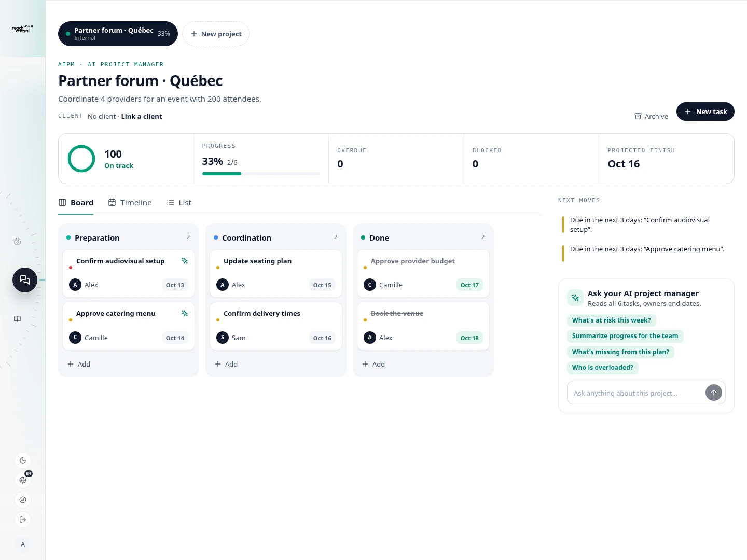Ask Summarize progress for the team

tap(625, 336)
